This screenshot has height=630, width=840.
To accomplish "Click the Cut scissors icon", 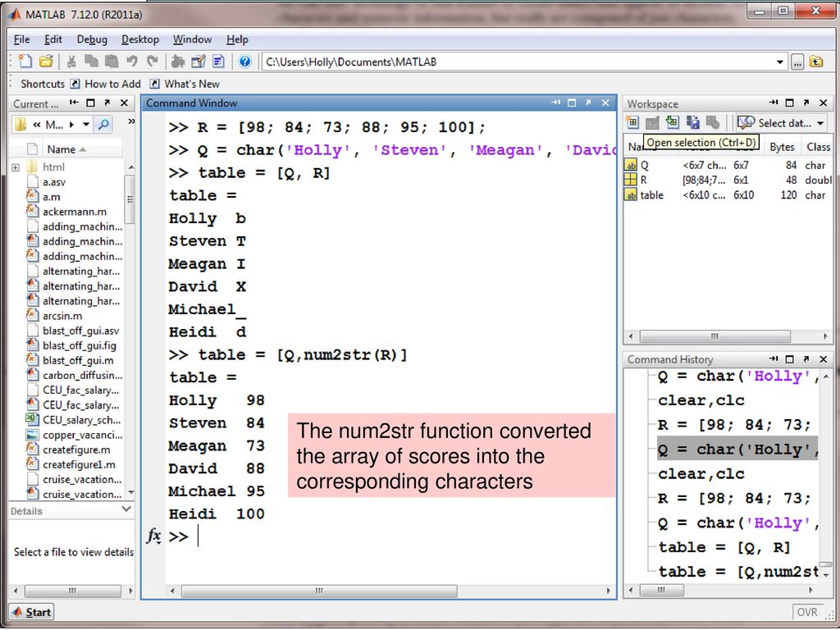I will (71, 62).
